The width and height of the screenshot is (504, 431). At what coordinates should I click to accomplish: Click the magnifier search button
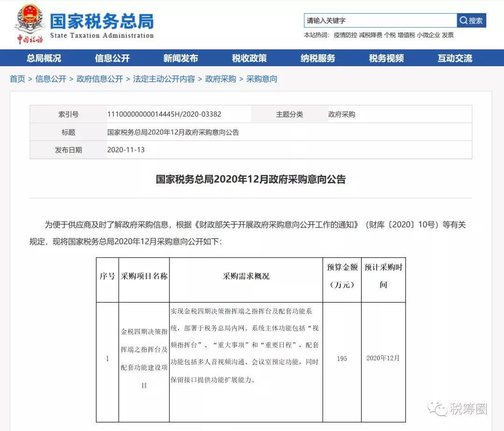471,21
